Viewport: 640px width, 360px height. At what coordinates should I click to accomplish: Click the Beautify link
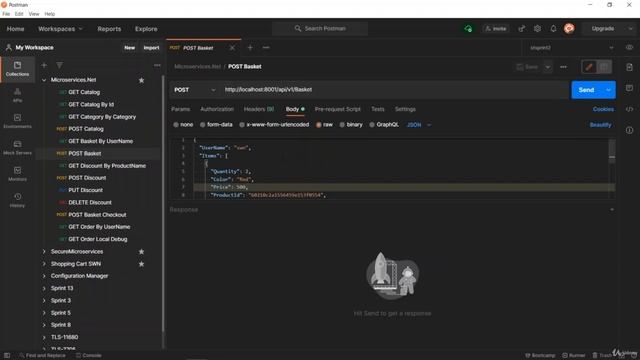[600, 125]
